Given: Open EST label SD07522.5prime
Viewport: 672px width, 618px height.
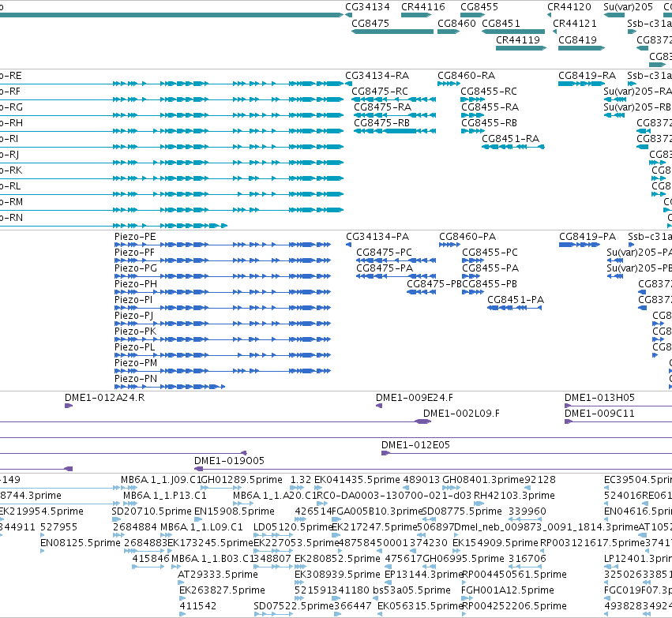Looking at the screenshot, I should point(293,606).
